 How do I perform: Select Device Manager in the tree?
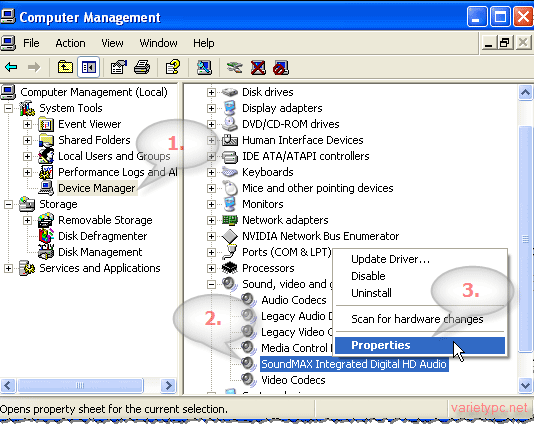97,188
